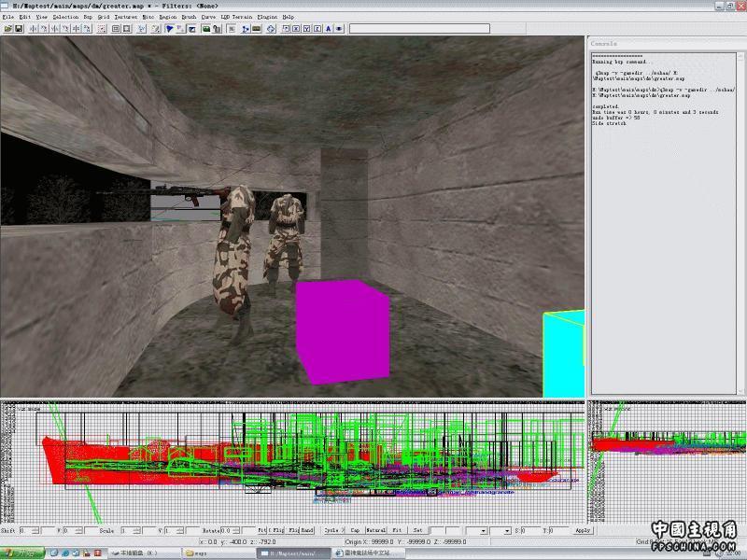Image resolution: width=747 pixels, height=560 pixels.
Task: Open the second dropdown left of S field
Action: click(x=501, y=530)
